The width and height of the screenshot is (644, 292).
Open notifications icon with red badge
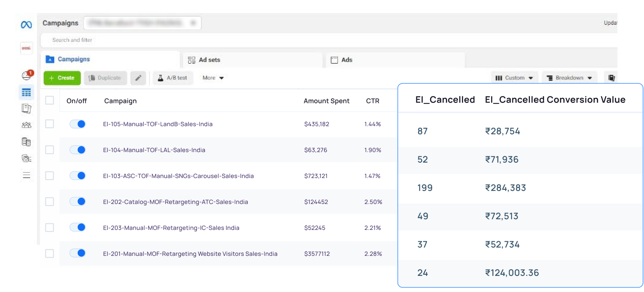27,75
